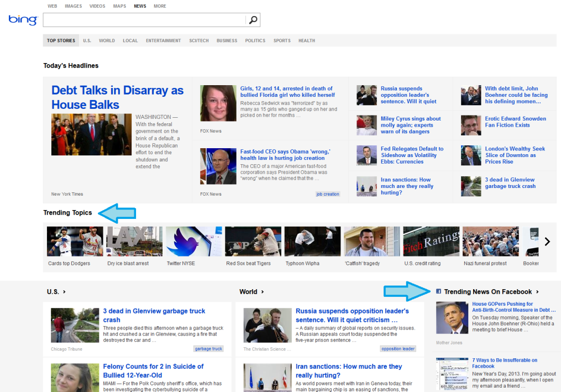Switch to the WORLD news tab
Screen dimensions: 561x392
(107, 40)
